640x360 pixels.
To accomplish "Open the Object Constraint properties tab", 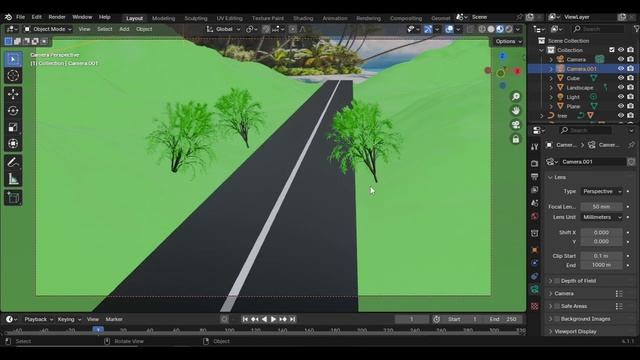I will click(535, 276).
